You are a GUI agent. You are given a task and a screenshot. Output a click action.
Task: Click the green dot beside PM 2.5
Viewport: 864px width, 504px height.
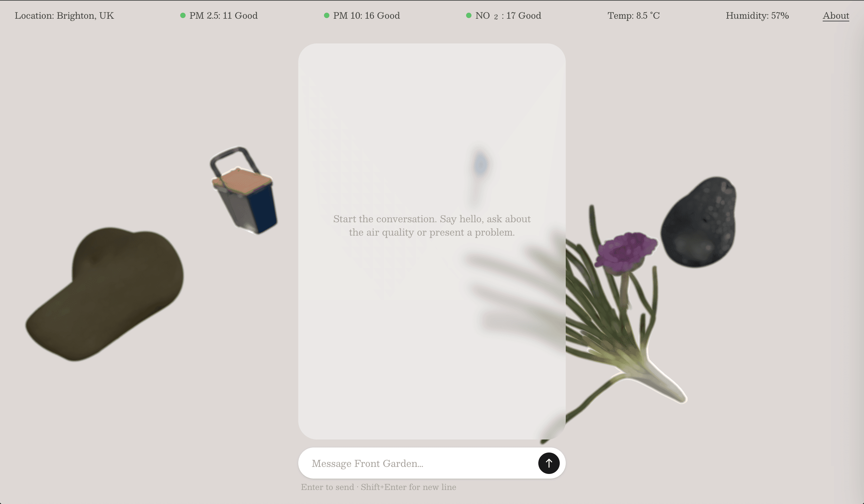tap(183, 15)
